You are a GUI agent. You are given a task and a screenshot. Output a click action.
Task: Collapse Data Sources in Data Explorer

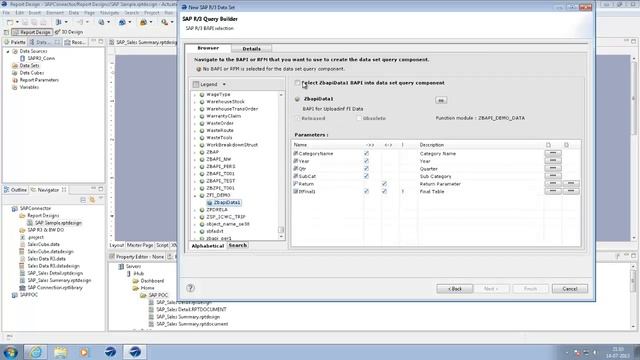8,51
